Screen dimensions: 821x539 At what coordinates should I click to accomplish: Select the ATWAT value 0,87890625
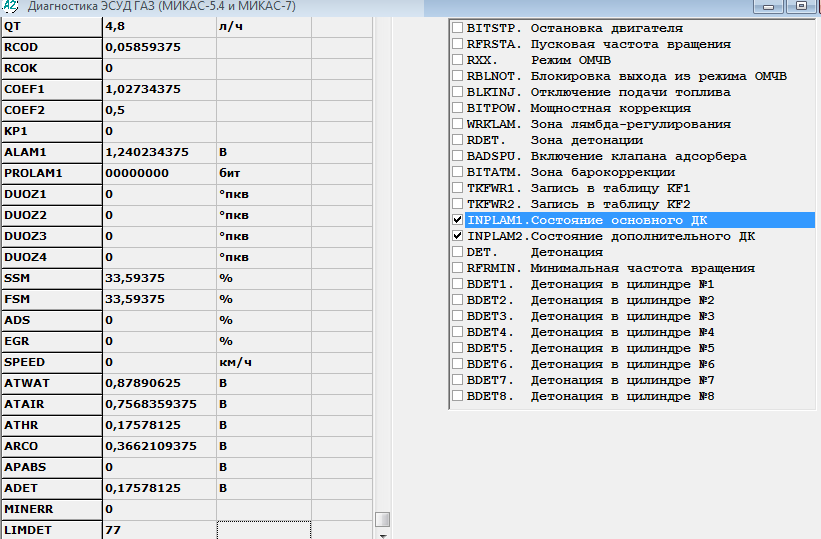pyautogui.click(x=159, y=383)
